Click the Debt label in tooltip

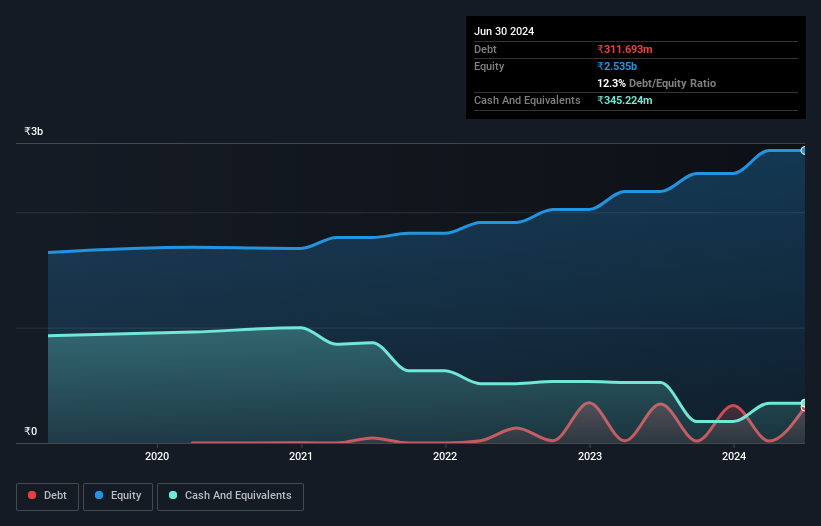click(485, 49)
